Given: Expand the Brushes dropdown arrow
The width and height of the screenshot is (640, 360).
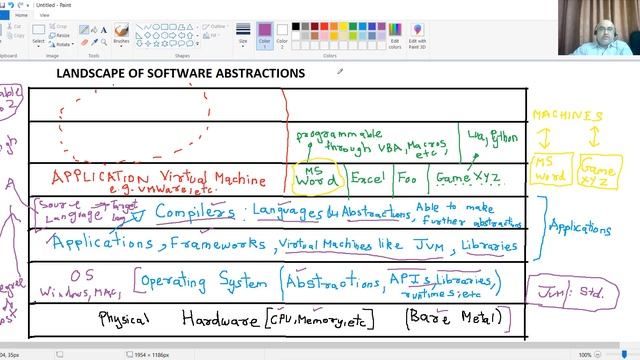Looking at the screenshot, I should (121, 46).
